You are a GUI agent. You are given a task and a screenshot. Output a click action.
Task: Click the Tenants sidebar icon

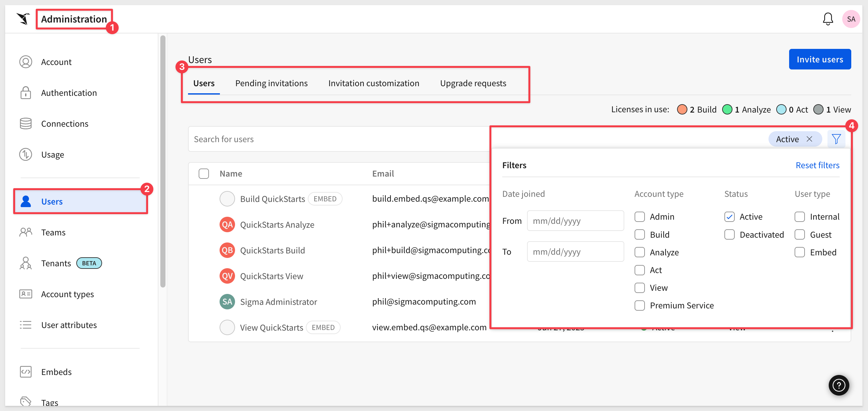coord(26,263)
